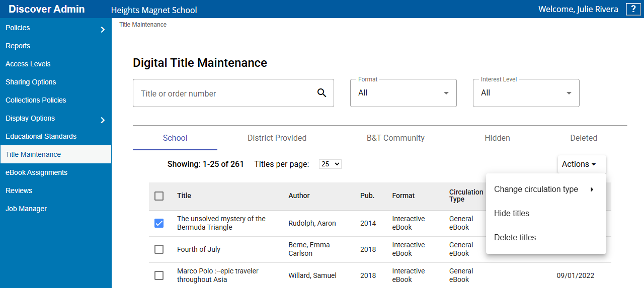The image size is (644, 288).
Task: Change the titles per page selector
Action: [331, 164]
